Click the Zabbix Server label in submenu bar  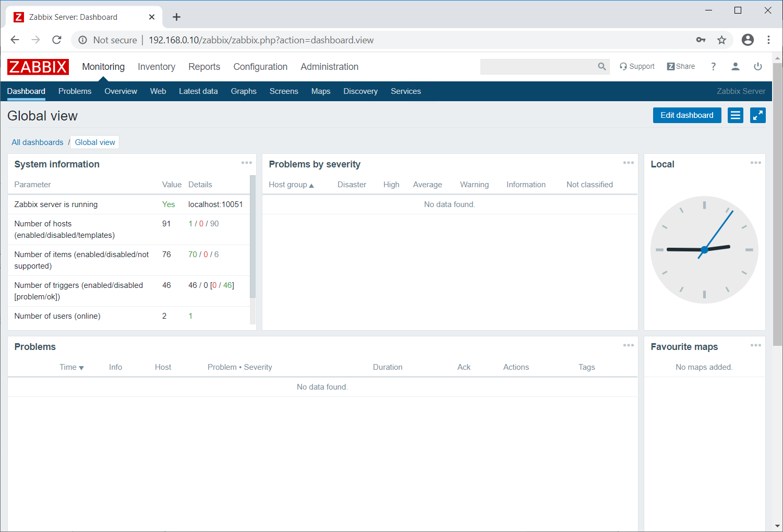(741, 91)
